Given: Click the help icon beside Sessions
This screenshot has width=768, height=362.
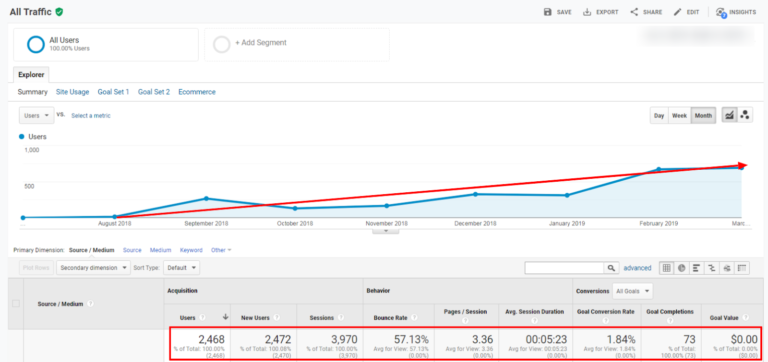Looking at the screenshot, I should tap(341, 317).
